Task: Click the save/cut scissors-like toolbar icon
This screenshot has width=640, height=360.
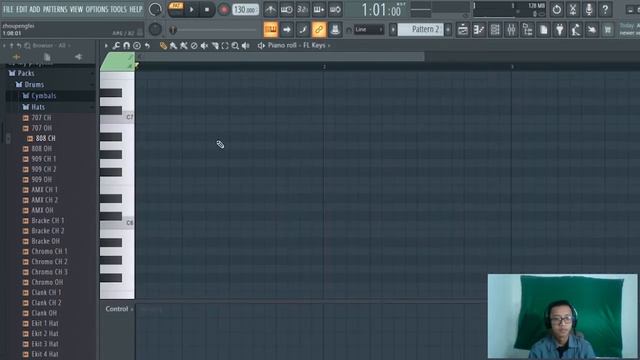Action: (573, 9)
